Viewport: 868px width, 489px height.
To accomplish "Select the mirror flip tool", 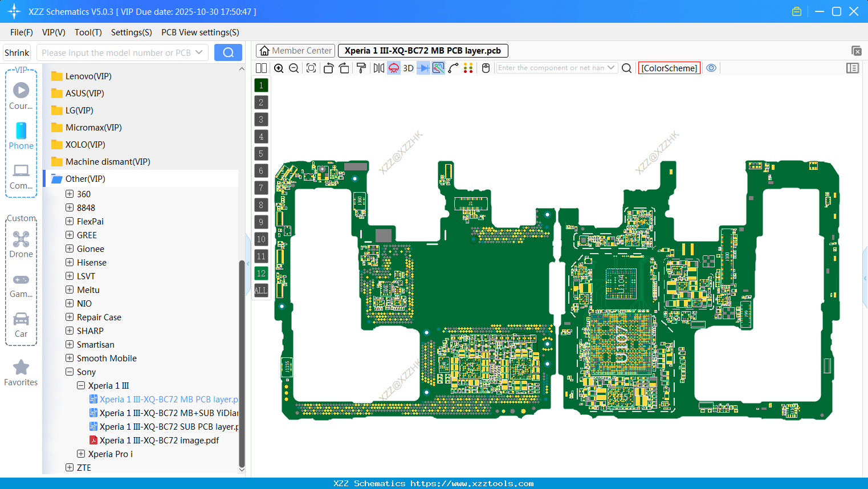I will [378, 68].
